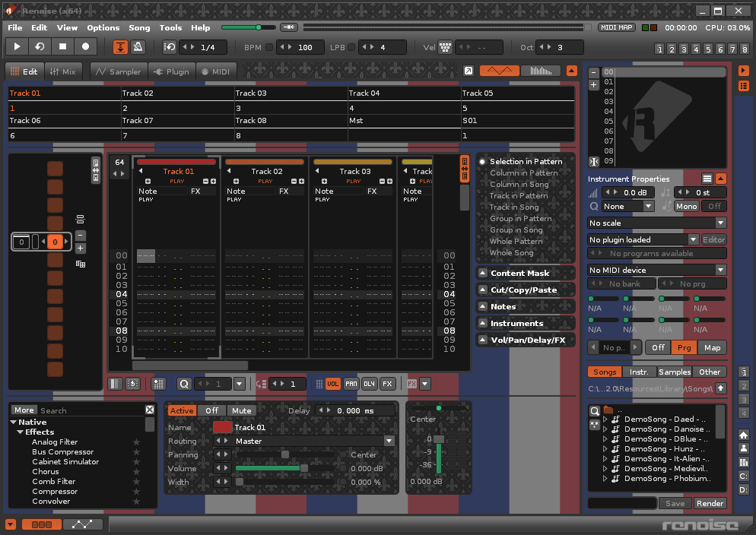Image resolution: width=756 pixels, height=535 pixels.
Task: Set track state to Off
Action: coord(211,411)
